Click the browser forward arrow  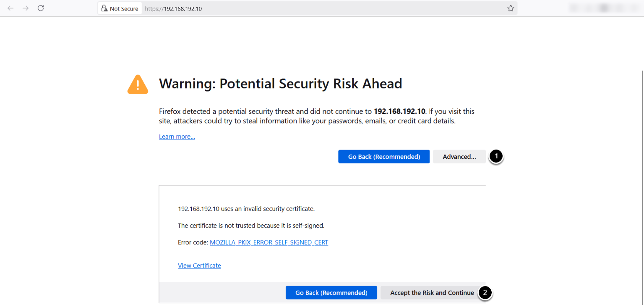click(x=26, y=8)
